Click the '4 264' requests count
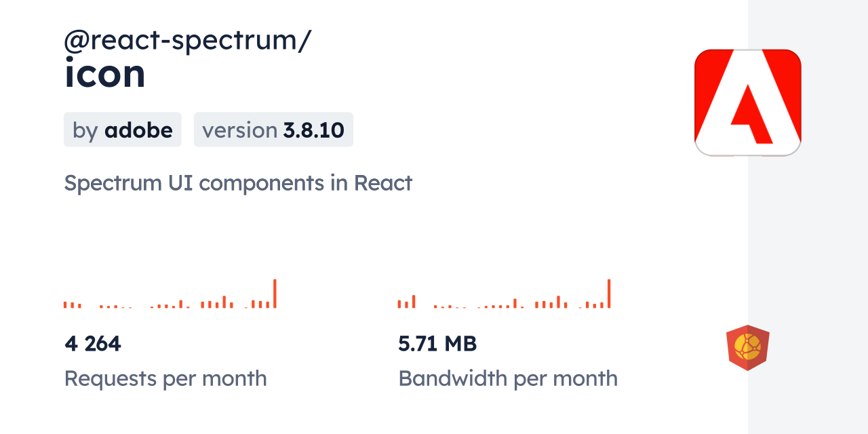Image resolution: width=868 pixels, height=434 pixels. click(x=93, y=344)
